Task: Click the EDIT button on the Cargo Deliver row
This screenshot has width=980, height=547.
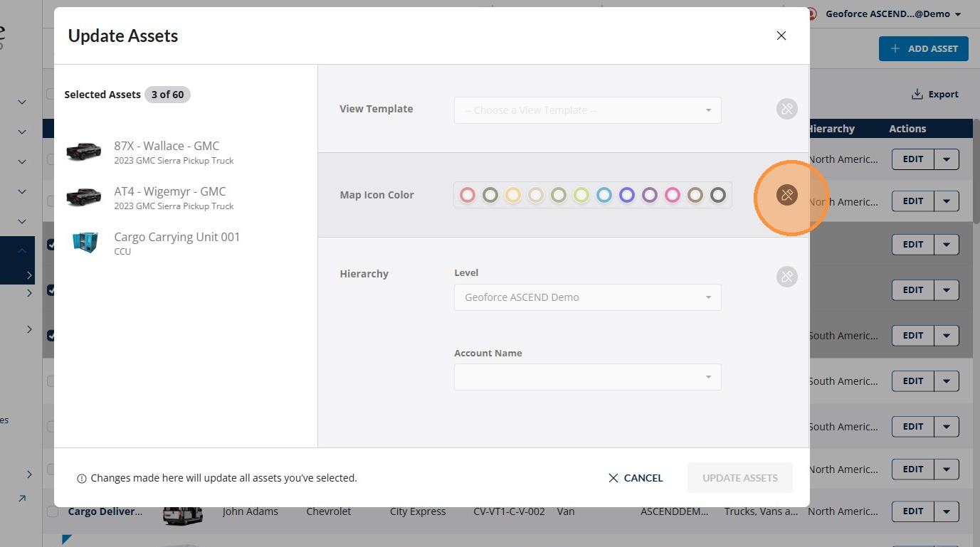Action: (913, 511)
